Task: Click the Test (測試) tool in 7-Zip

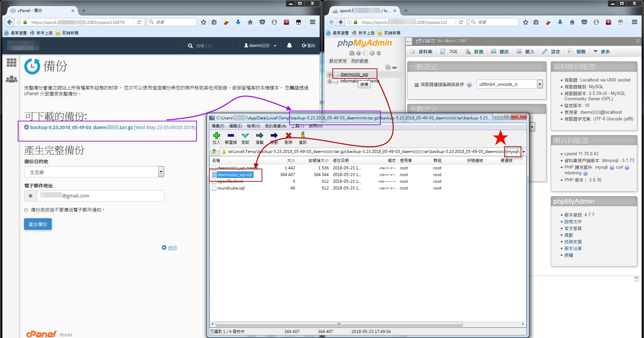Action: 245,138
